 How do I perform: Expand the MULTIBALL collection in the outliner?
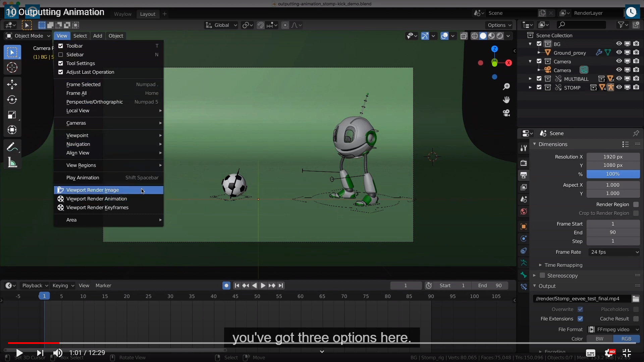[x=530, y=79]
